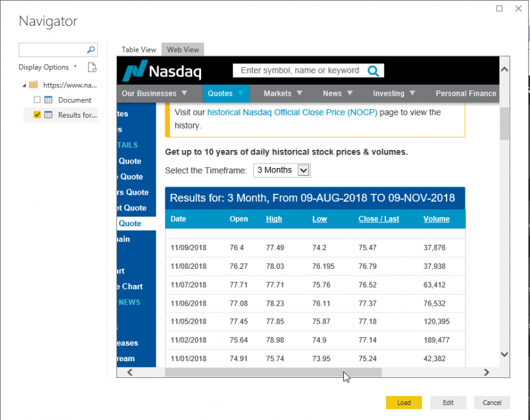Image resolution: width=530 pixels, height=420 pixels.
Task: Click horizontal scroll right arrow
Action: coord(486,372)
